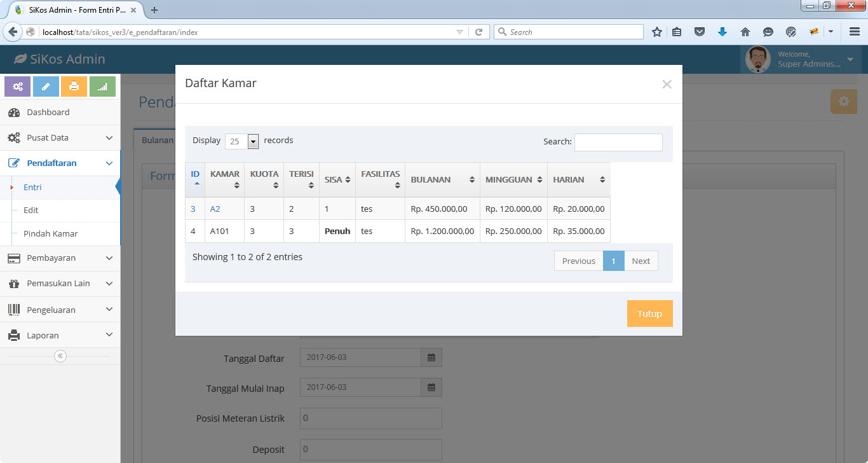Viewport: 868px width, 463px height.
Task: Open the Display records dropdown
Action: tap(242, 141)
